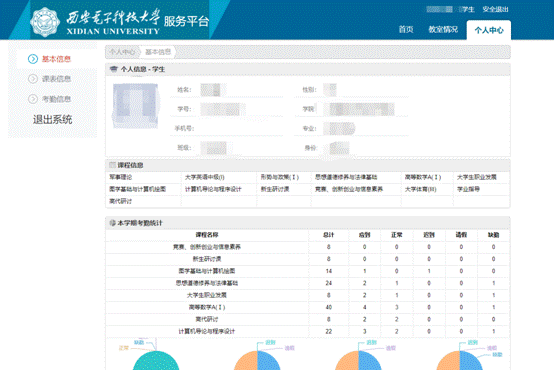The width and height of the screenshot is (554, 370).
Task: Select the 基本信息 arrow icon in sidebar
Action: (33, 59)
